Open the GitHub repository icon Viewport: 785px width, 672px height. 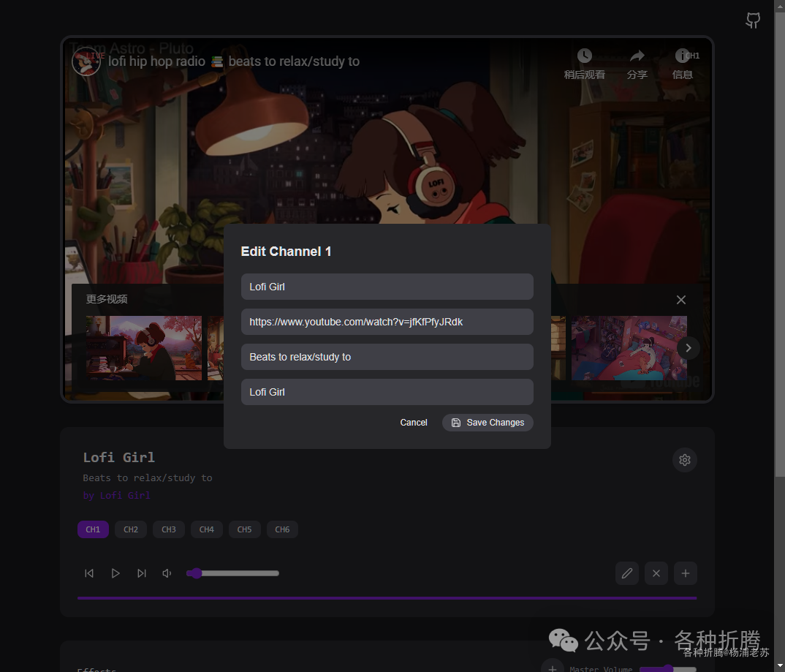click(752, 20)
